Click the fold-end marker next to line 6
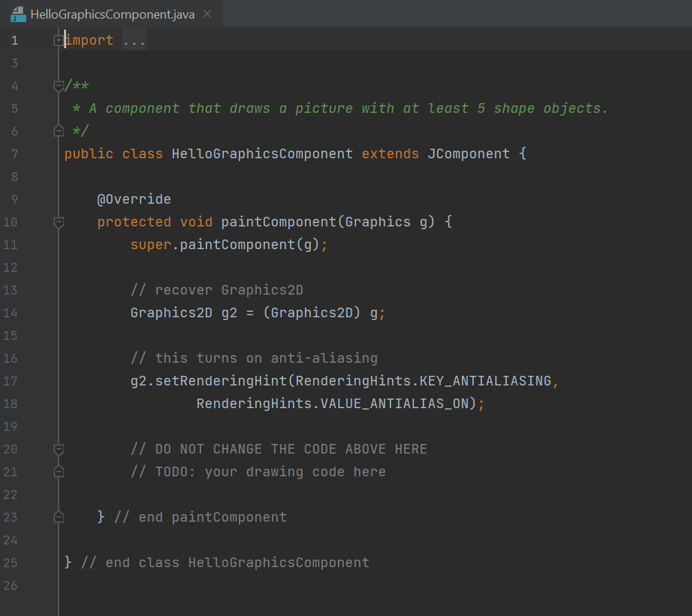Viewport: 692px width, 616px height. pos(58,131)
